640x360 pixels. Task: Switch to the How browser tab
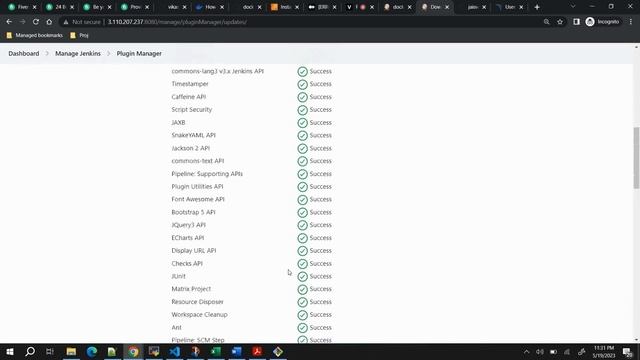[210, 7]
